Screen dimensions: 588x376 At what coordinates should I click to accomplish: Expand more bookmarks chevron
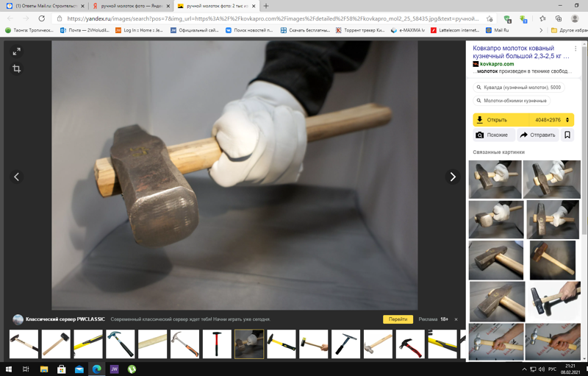pos(541,30)
